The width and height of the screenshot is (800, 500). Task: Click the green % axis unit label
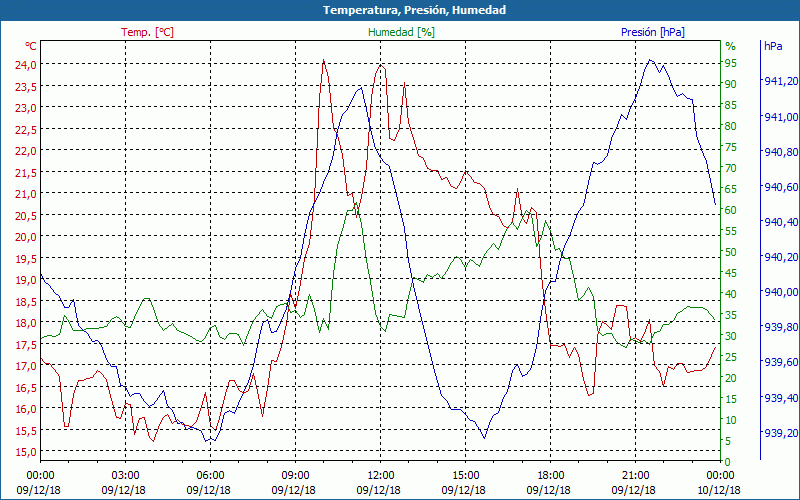pyautogui.click(x=731, y=46)
